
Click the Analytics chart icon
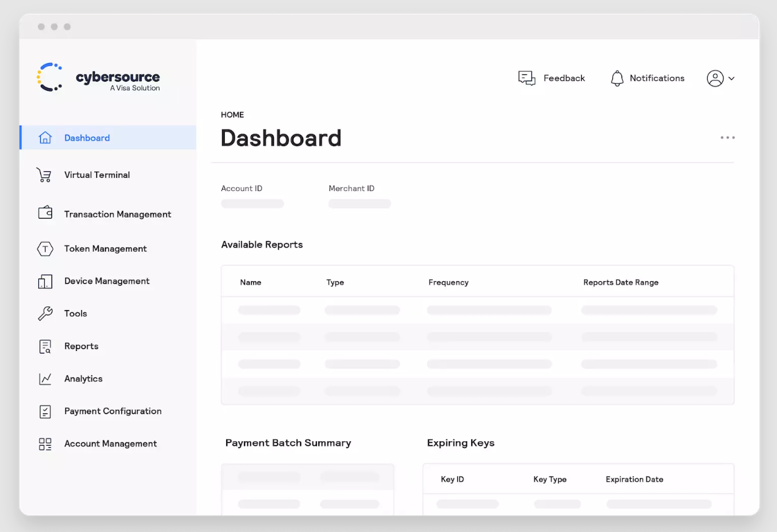coord(45,379)
